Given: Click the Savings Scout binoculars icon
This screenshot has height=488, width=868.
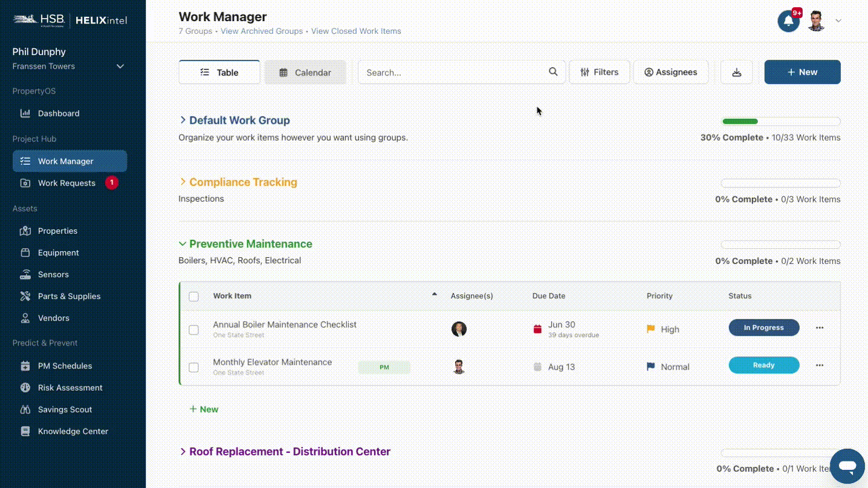Looking at the screenshot, I should tap(25, 409).
